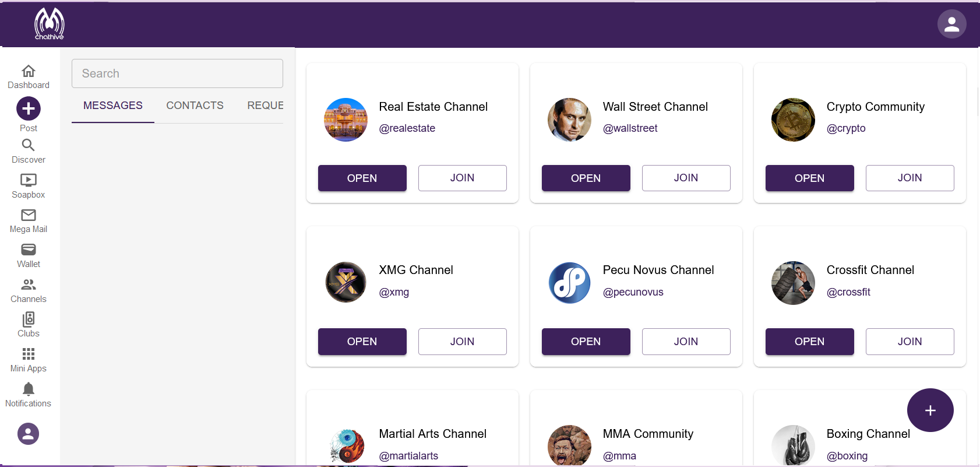The height and width of the screenshot is (467, 980).
Task: Click the Crossfit Channel thumbnail image
Action: tap(793, 283)
